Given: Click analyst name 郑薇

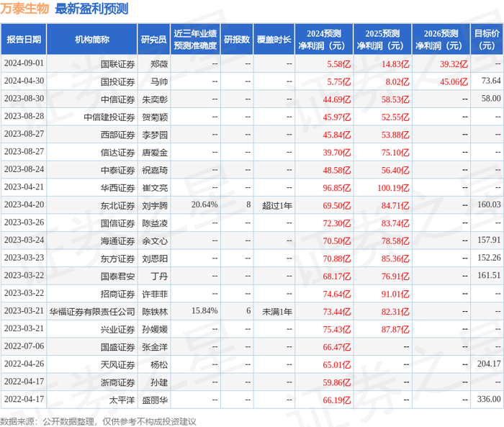Looking at the screenshot, I should (159, 64).
